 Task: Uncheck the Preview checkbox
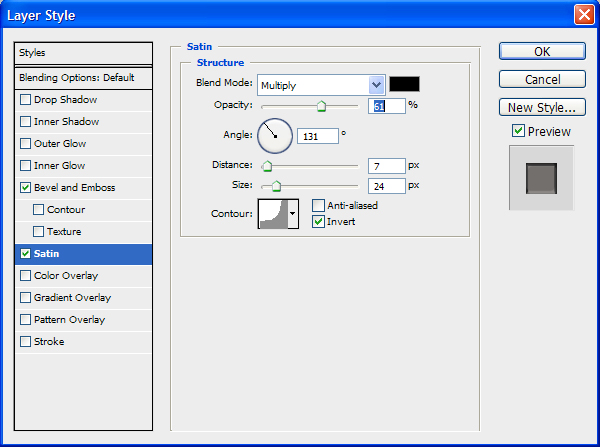(518, 131)
